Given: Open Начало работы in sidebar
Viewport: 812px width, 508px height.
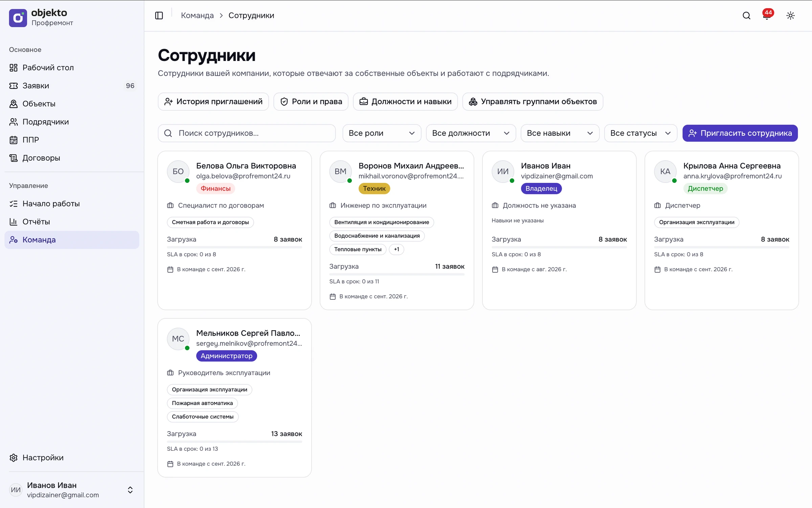Looking at the screenshot, I should coord(72,204).
